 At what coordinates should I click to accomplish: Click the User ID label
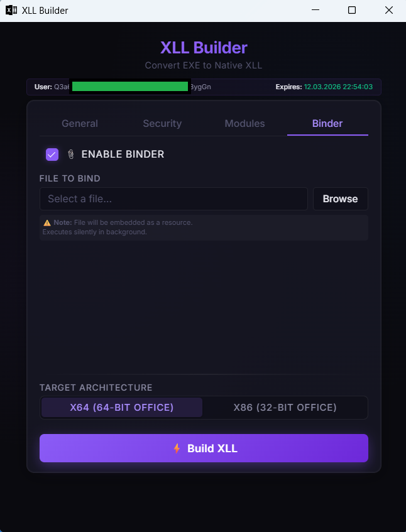[x=43, y=87]
